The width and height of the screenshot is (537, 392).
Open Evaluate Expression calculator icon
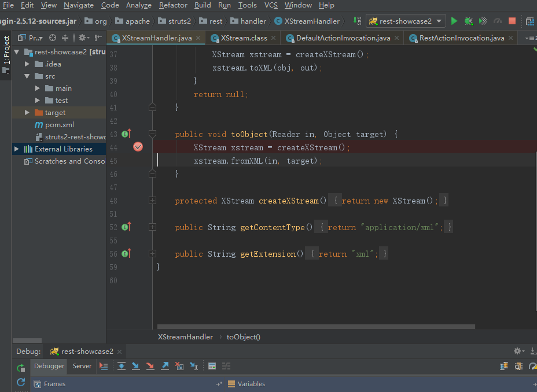click(x=212, y=366)
